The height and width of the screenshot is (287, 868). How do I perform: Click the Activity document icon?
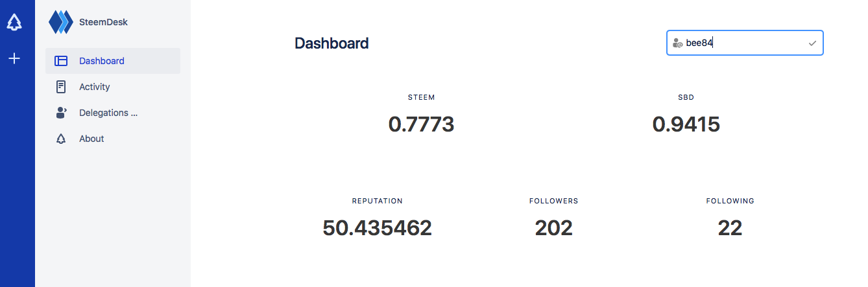tap(61, 87)
